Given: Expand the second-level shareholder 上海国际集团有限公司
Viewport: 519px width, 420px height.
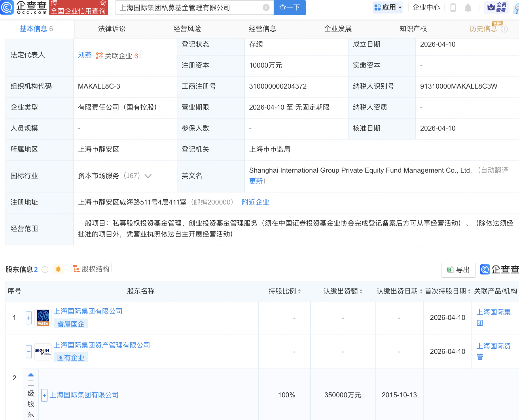Looking at the screenshot, I should [44, 395].
